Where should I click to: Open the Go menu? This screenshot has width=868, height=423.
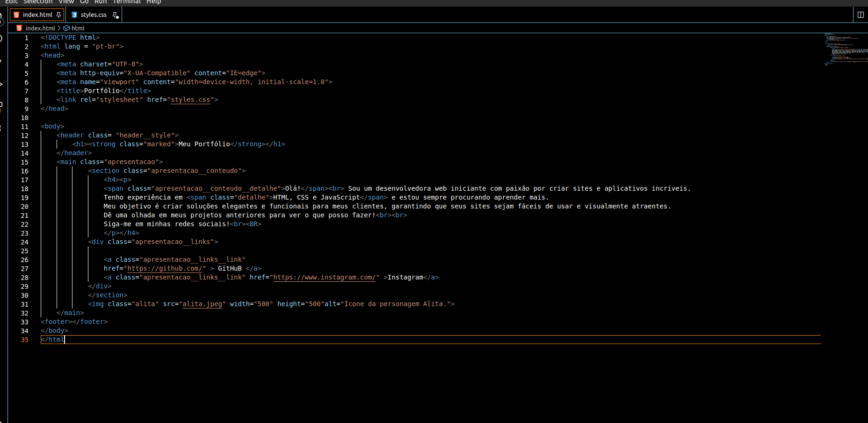84,2
